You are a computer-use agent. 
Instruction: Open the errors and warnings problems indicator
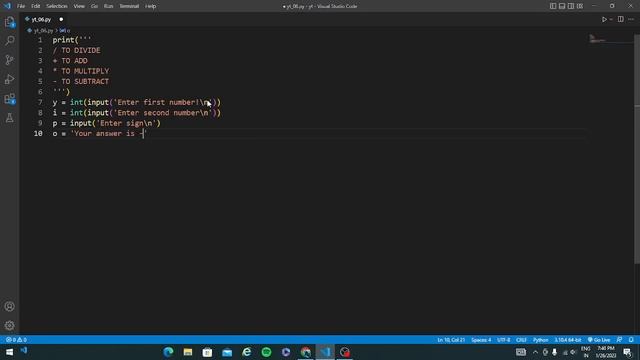click(16, 340)
